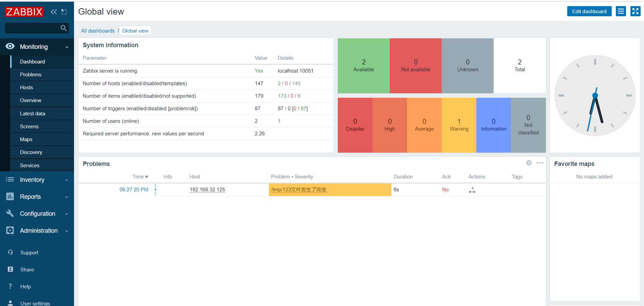Image resolution: width=644 pixels, height=306 pixels.
Task: Hide the sidebar using the window icon
Action: pyautogui.click(x=64, y=12)
